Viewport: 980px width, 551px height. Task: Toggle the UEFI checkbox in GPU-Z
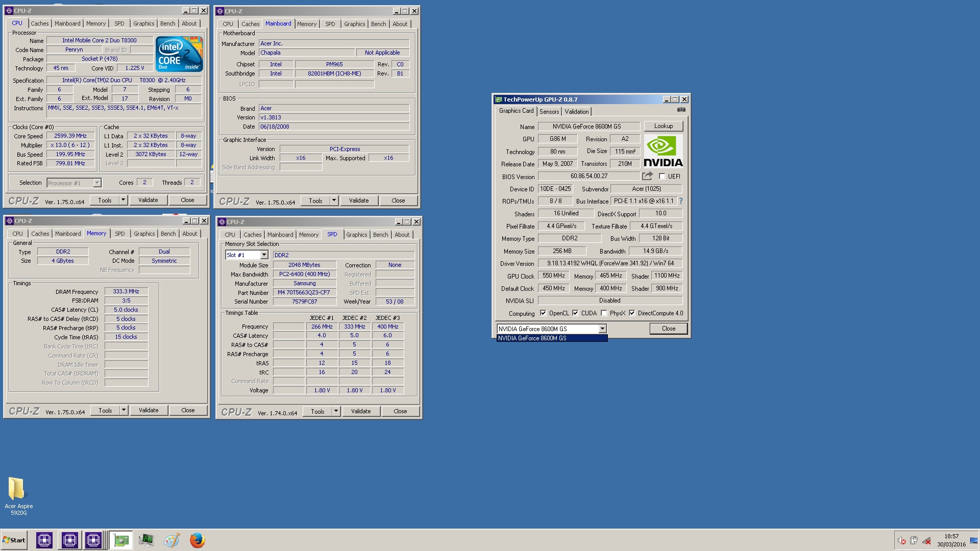(x=662, y=177)
